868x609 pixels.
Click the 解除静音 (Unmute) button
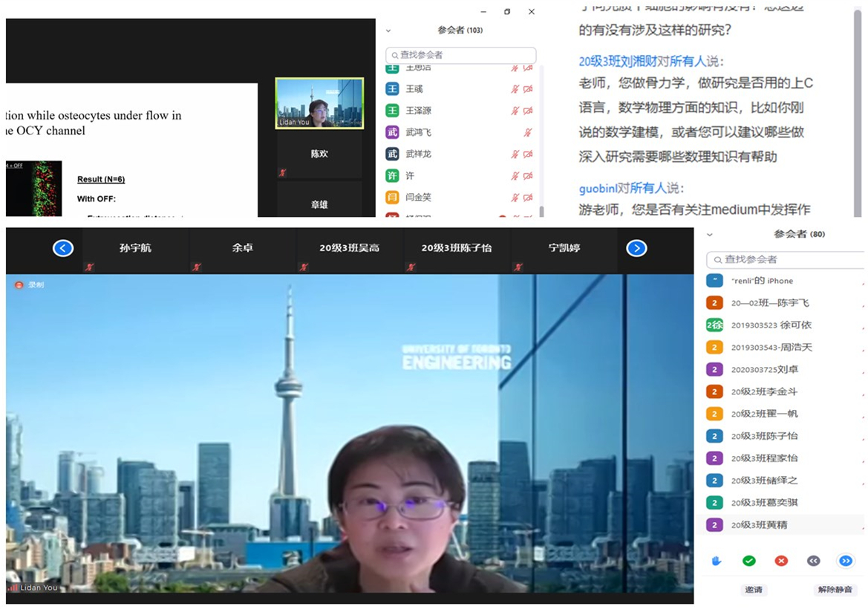click(836, 590)
